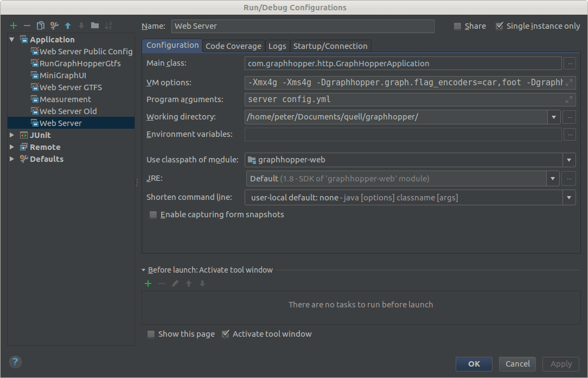Switch to the Code Coverage tab
This screenshot has height=378, width=588.
pyautogui.click(x=234, y=46)
